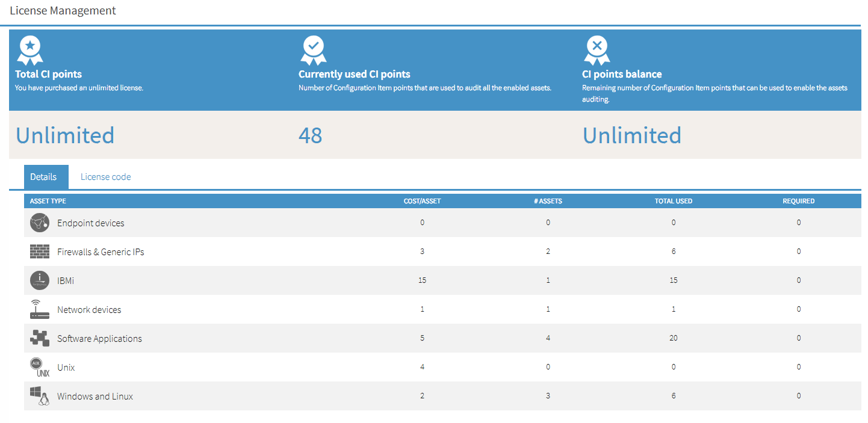Switch to the License code tab
Screen dimensions: 868x423
tap(106, 177)
